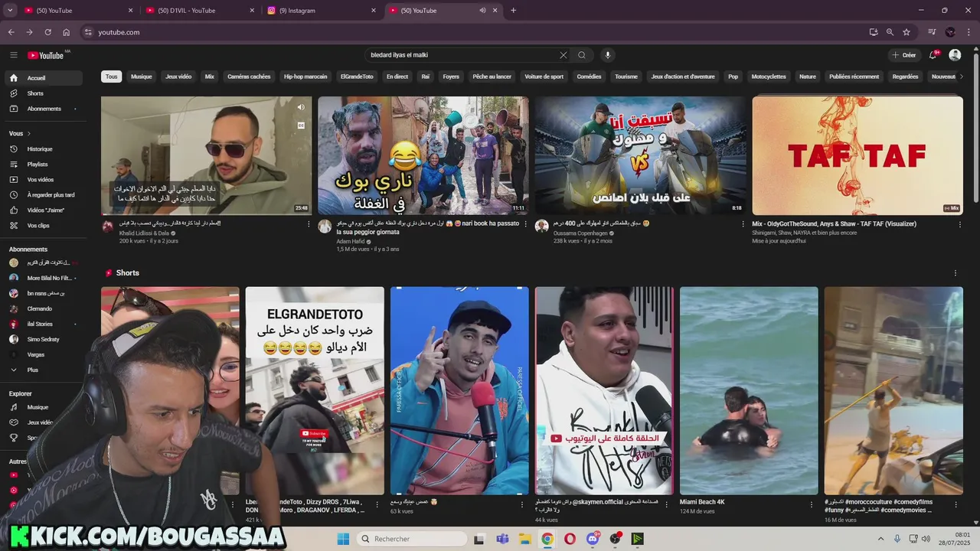Open the Simo Sedraty channel
The width and height of the screenshot is (980, 551).
tap(42, 339)
